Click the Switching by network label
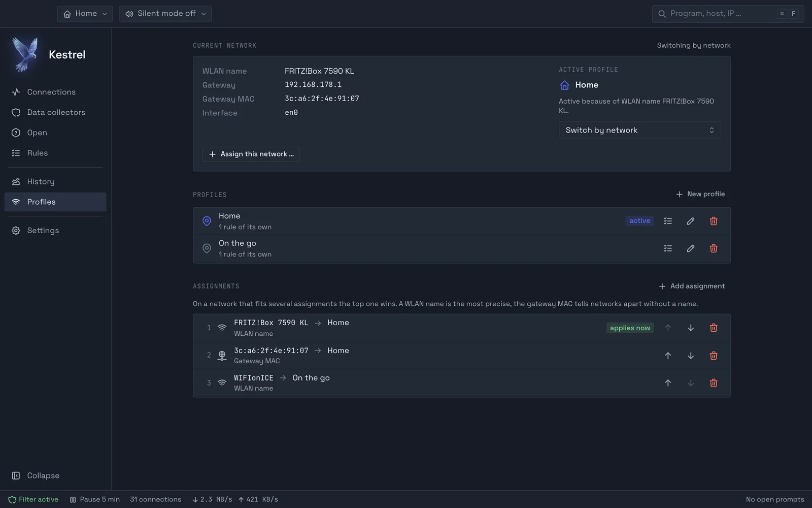 tap(694, 45)
